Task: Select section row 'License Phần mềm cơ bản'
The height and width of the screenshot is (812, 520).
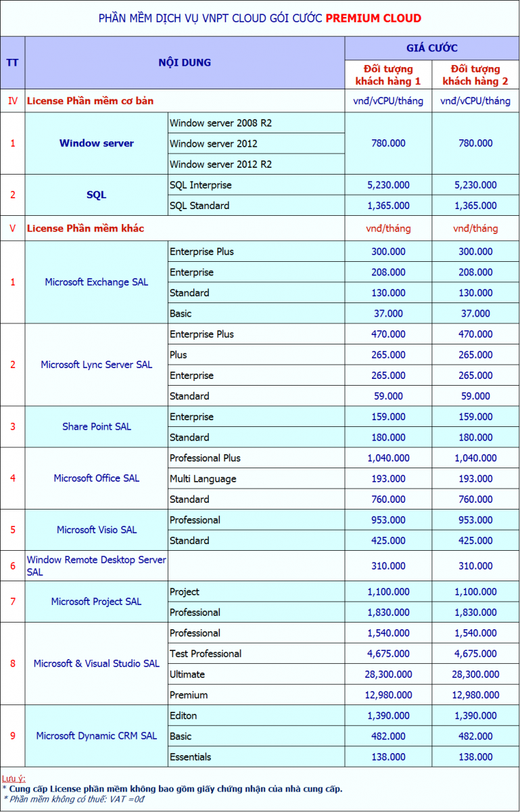Action: tap(90, 101)
